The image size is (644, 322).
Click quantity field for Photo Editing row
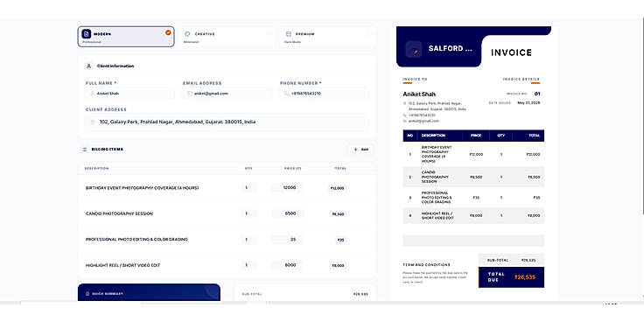point(248,240)
